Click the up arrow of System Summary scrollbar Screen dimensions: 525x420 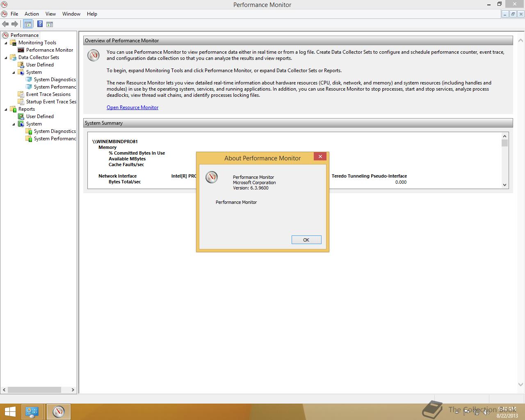(x=504, y=136)
